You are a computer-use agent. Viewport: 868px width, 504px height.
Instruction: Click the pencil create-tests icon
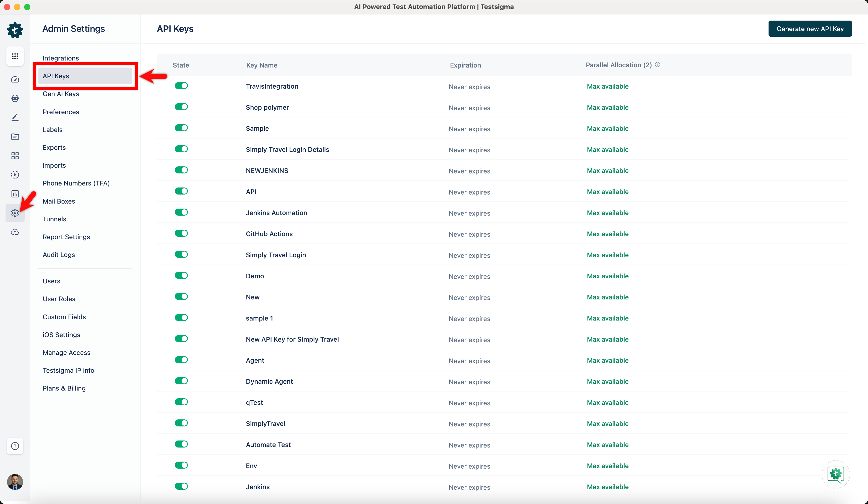tap(15, 117)
